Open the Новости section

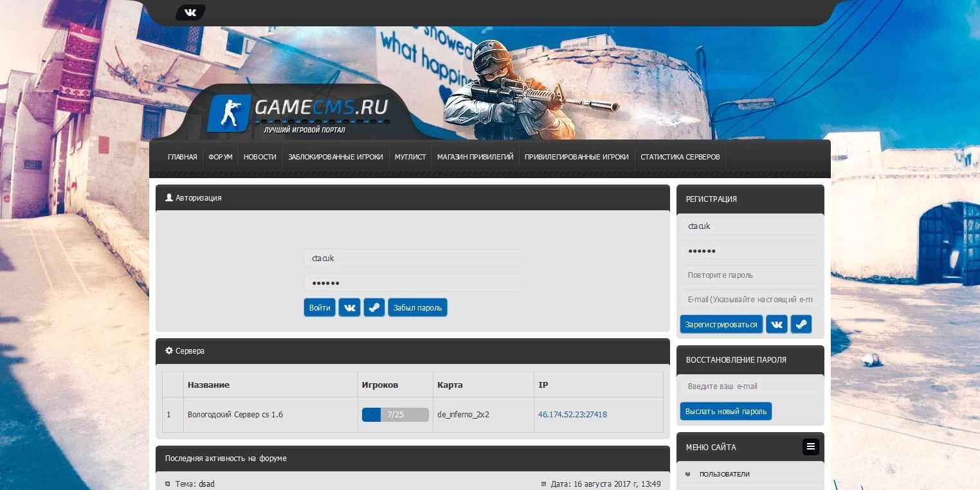(x=260, y=157)
